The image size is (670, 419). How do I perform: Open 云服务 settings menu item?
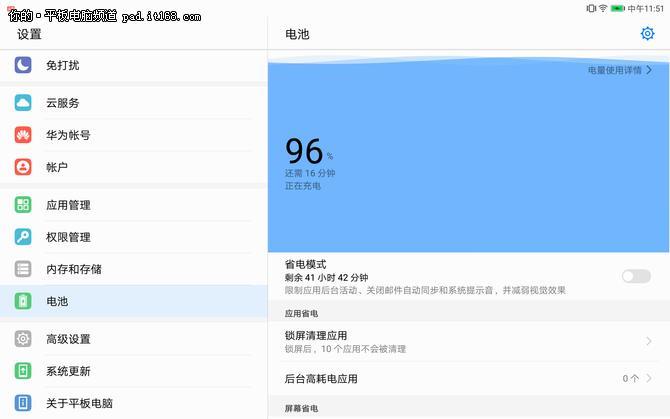[133, 103]
